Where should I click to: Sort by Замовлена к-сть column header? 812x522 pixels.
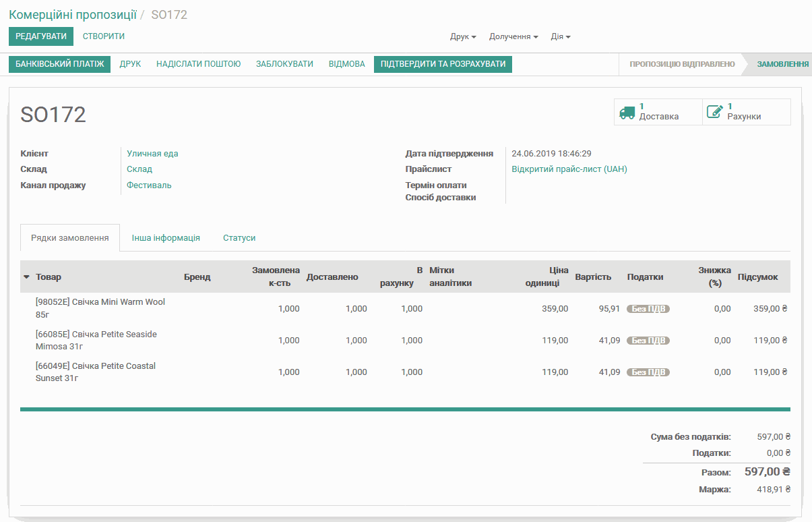(x=276, y=277)
